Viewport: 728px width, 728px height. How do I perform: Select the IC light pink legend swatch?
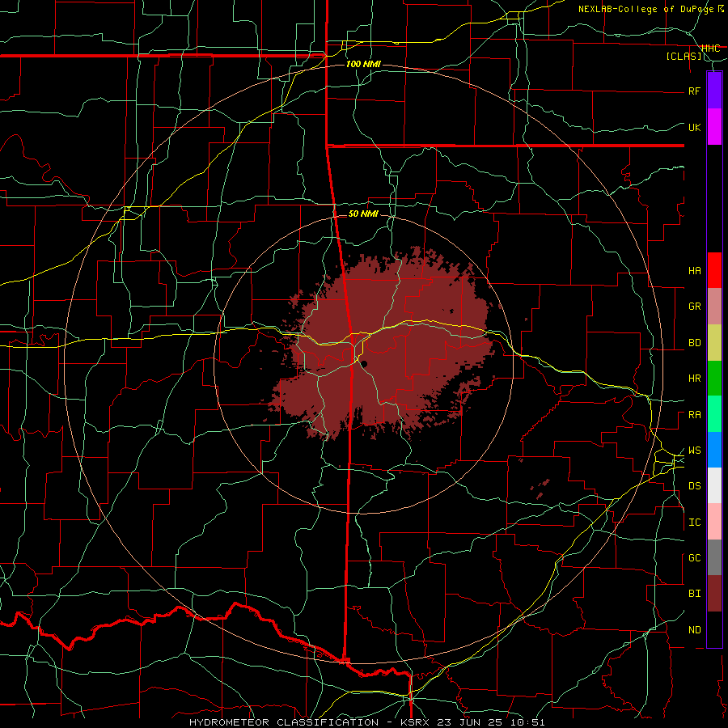click(x=714, y=522)
